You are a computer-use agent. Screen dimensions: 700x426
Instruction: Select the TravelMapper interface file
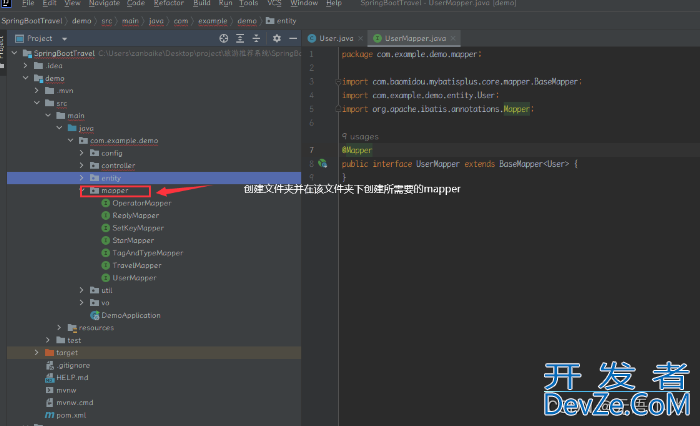pyautogui.click(x=137, y=266)
